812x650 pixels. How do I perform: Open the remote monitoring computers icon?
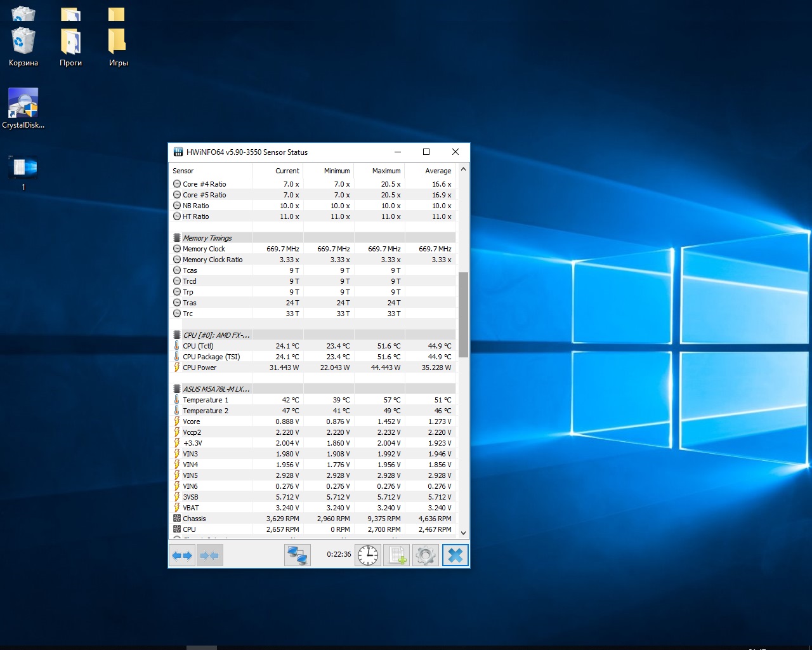point(298,555)
